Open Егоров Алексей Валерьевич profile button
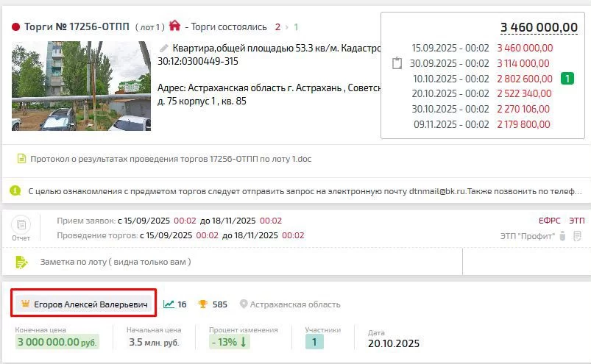Image resolution: width=591 pixels, height=364 pixels. coord(85,304)
